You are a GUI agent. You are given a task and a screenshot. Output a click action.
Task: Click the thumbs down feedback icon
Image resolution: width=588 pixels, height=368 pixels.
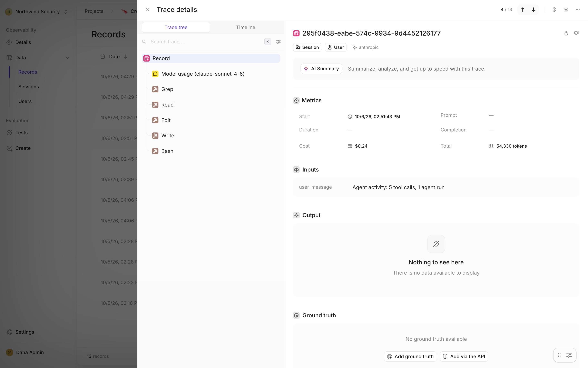click(576, 33)
